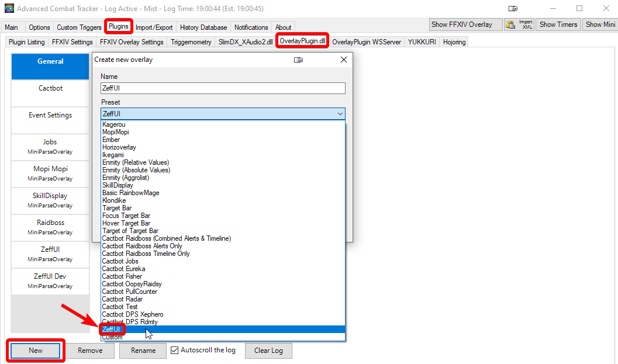Open the About tab
This screenshot has width=618, height=364.
click(284, 27)
